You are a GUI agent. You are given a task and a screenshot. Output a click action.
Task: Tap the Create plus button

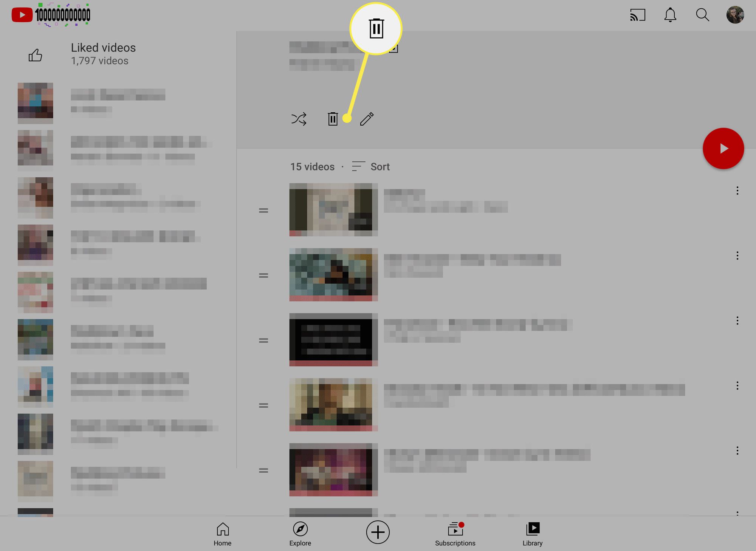[378, 532]
